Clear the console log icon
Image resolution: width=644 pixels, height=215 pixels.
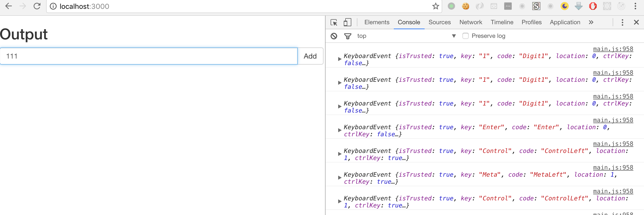334,36
